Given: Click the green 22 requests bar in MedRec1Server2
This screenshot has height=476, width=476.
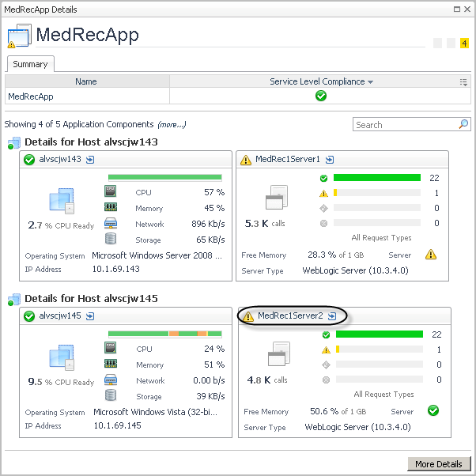Looking at the screenshot, I should tap(380, 334).
